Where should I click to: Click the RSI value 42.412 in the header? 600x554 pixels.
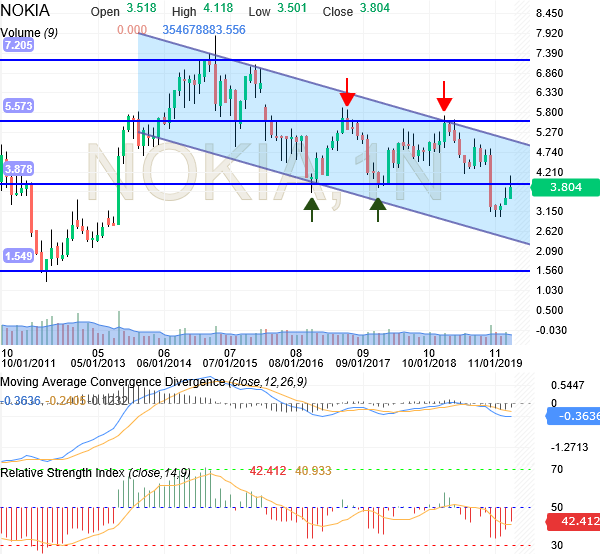[x=268, y=471]
